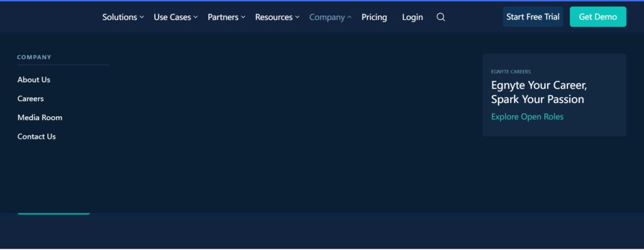
Task: Expand the Solutions menu
Action: [x=123, y=17]
